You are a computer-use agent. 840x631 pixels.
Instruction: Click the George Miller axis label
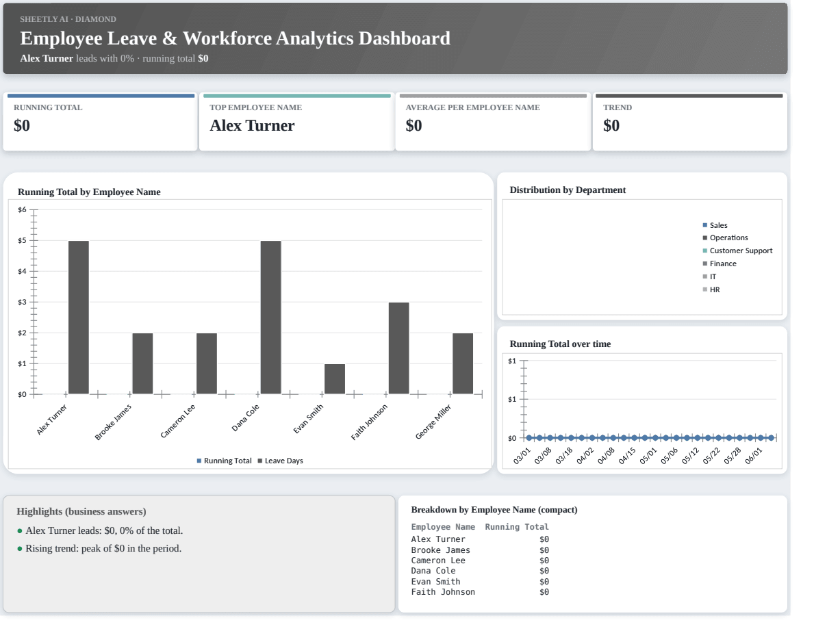433,422
